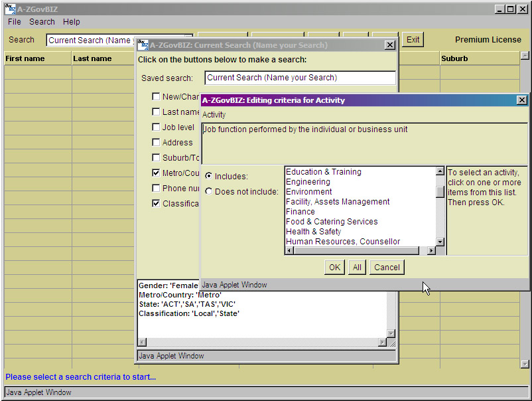Image resolution: width=532 pixels, height=401 pixels.
Task: Select the Includes radio button
Action: 209,176
